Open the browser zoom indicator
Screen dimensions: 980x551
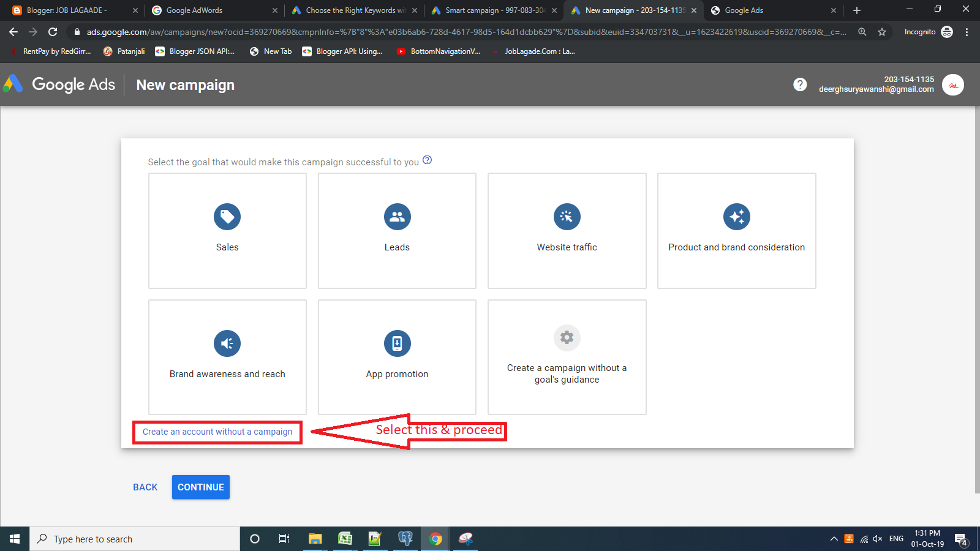(862, 32)
